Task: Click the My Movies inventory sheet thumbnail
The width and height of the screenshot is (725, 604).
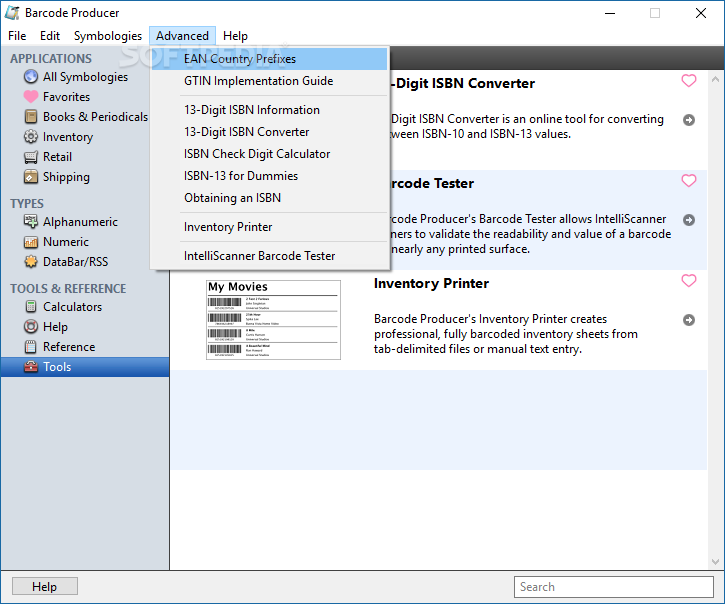Action: [x=273, y=320]
